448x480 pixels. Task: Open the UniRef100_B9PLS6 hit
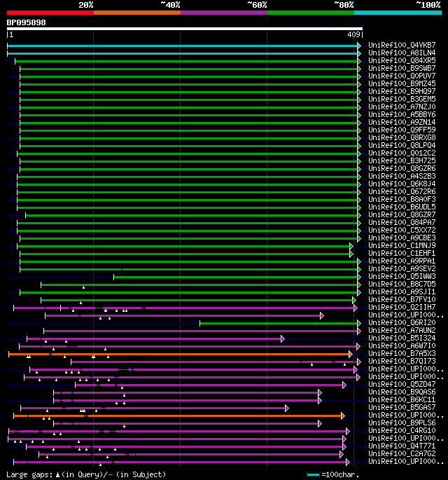point(402,423)
